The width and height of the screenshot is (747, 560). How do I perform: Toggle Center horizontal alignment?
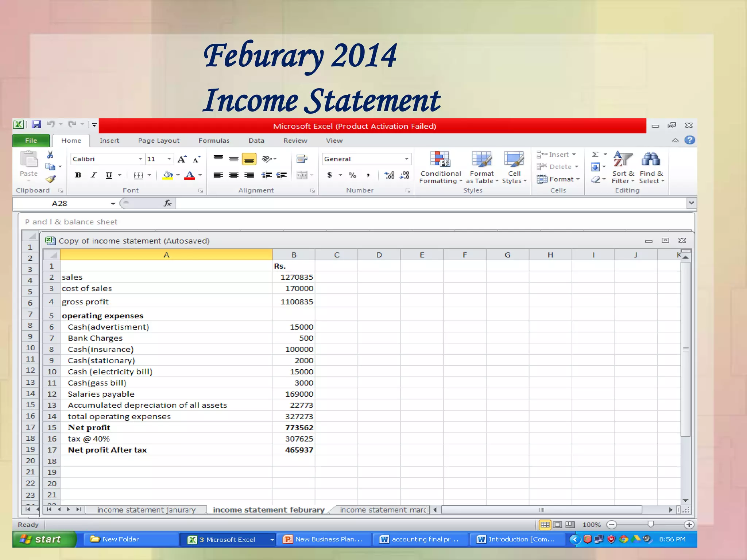point(234,175)
